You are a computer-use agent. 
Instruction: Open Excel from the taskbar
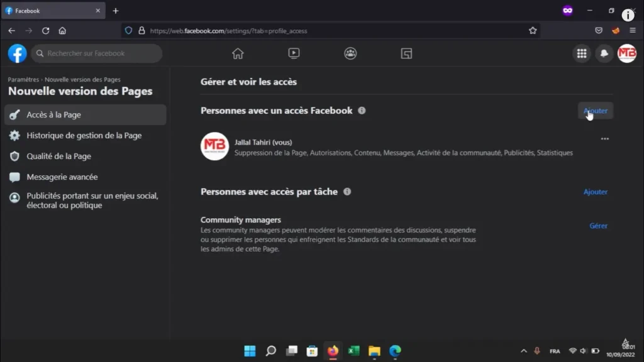click(x=353, y=351)
